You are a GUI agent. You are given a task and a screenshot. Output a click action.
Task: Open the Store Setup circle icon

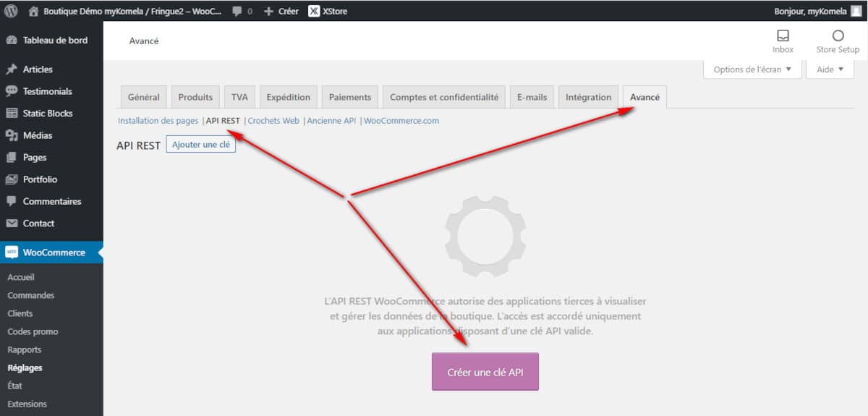[x=838, y=35]
